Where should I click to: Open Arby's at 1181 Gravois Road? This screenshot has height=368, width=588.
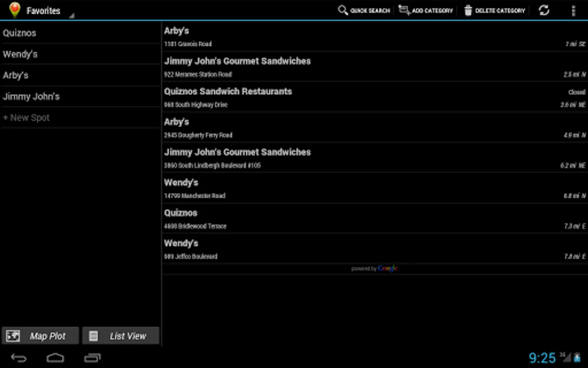[375, 36]
